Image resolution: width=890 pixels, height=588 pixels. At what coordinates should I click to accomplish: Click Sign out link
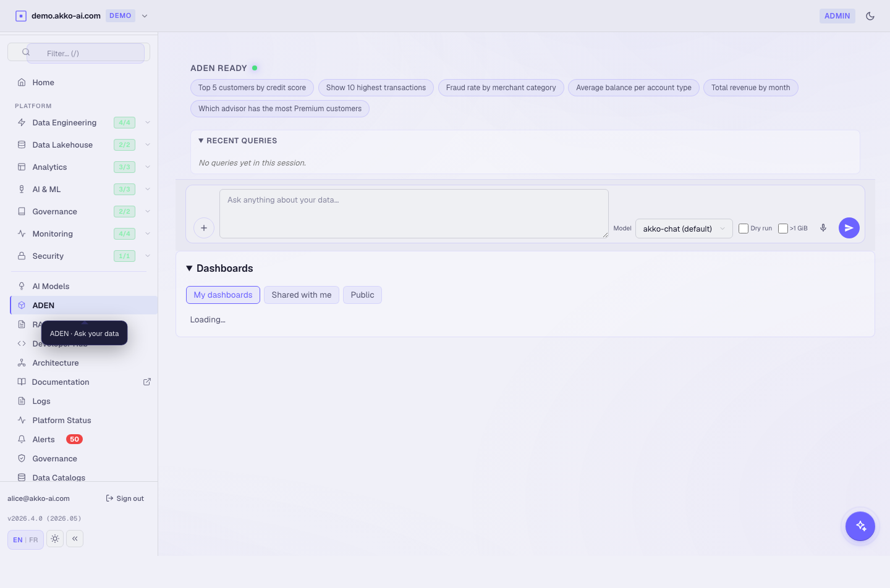(x=125, y=498)
